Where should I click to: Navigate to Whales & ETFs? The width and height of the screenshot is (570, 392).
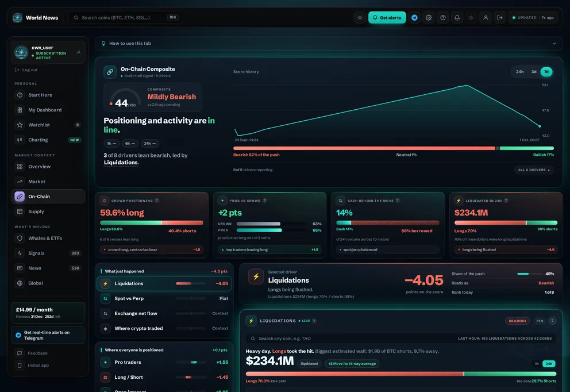[48, 238]
